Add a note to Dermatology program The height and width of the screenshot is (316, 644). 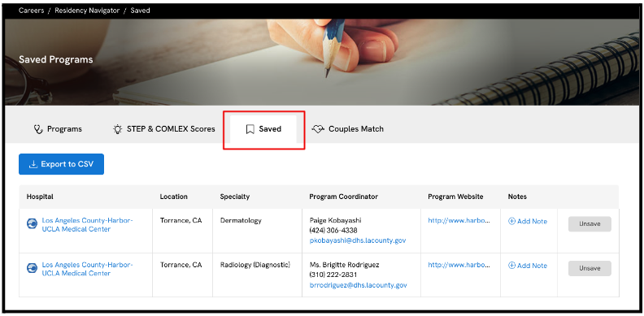point(528,221)
